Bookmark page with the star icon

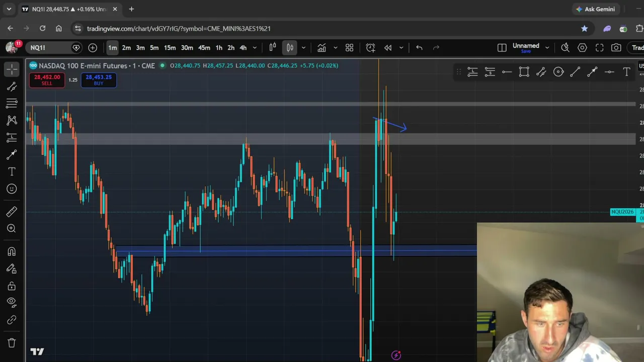585,29
